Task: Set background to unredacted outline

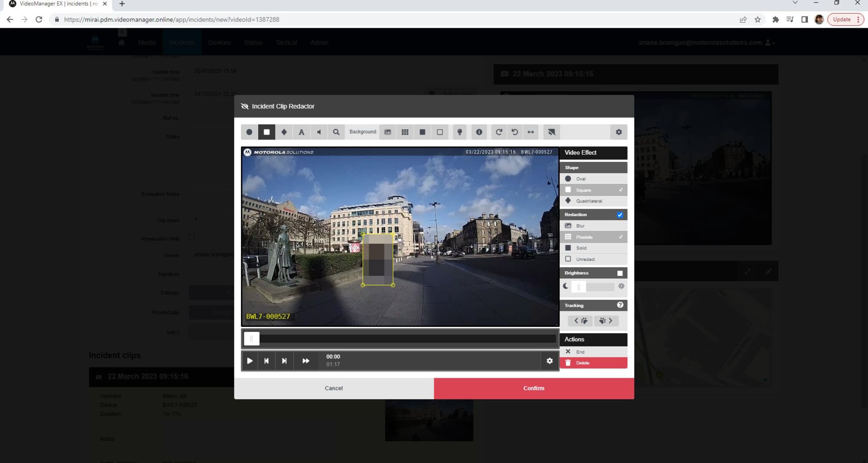Action: click(440, 132)
